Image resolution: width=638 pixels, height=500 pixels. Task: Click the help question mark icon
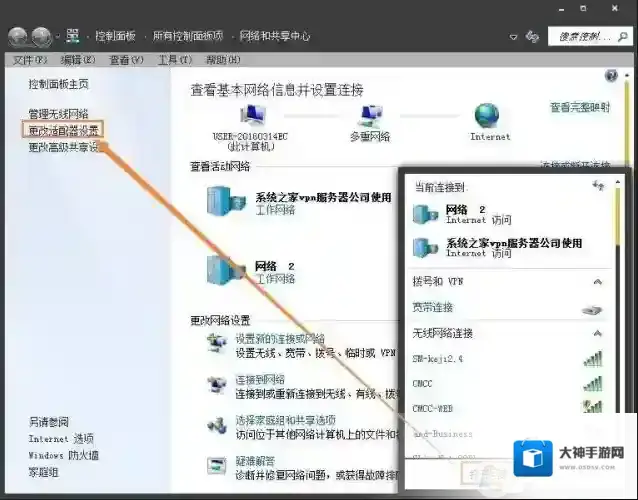point(611,76)
